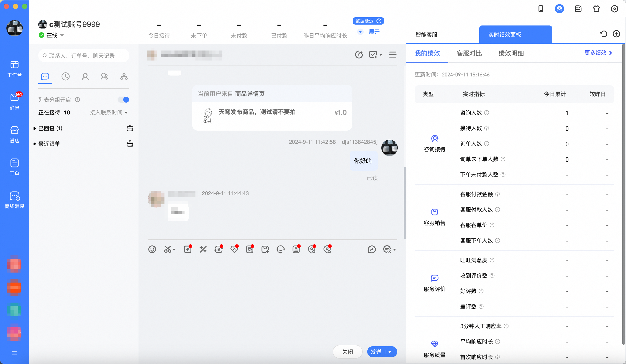Image resolution: width=626 pixels, height=364 pixels.
Task: Open the 离线消息 offline messages section
Action: click(14, 200)
